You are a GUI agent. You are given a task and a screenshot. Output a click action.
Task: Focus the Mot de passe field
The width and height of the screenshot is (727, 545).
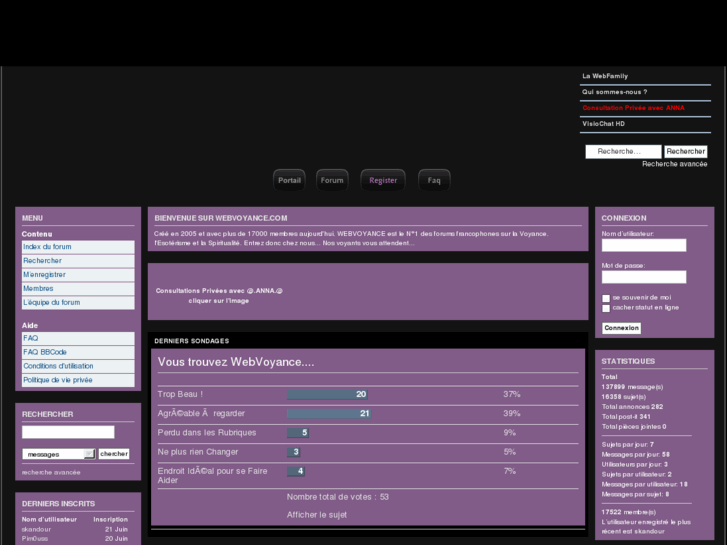[x=644, y=277]
